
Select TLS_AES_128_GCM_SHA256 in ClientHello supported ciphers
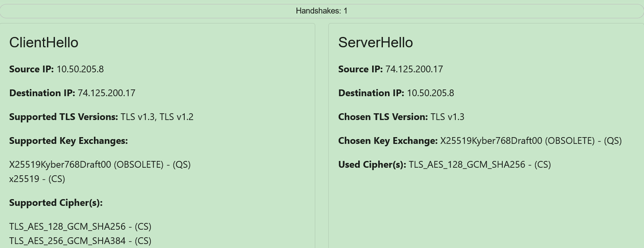(x=80, y=227)
